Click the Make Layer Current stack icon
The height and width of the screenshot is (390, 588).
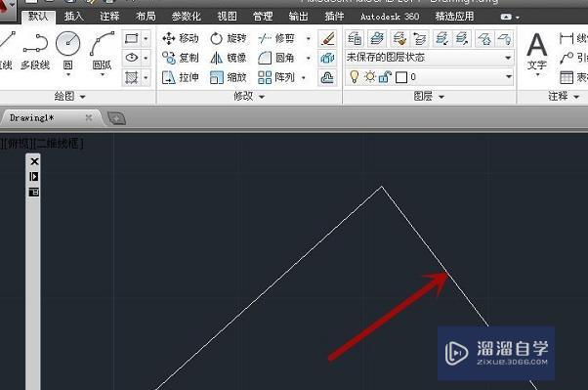(x=377, y=38)
